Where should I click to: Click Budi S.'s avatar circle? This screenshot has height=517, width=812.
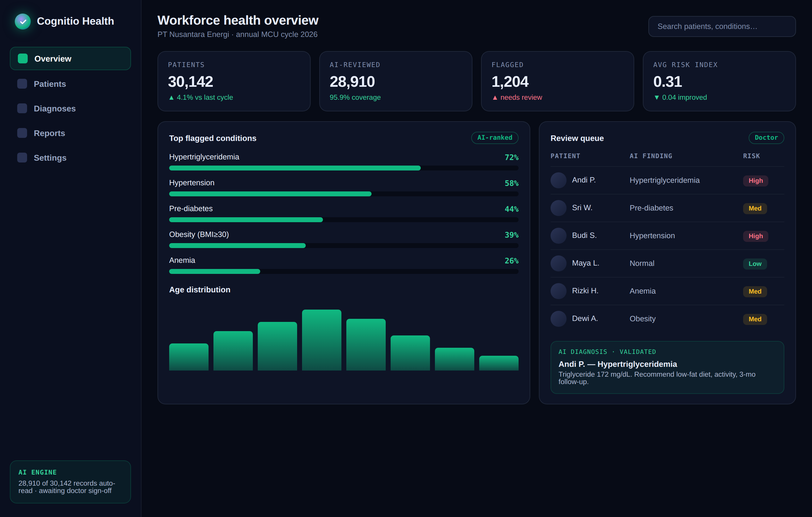559,235
